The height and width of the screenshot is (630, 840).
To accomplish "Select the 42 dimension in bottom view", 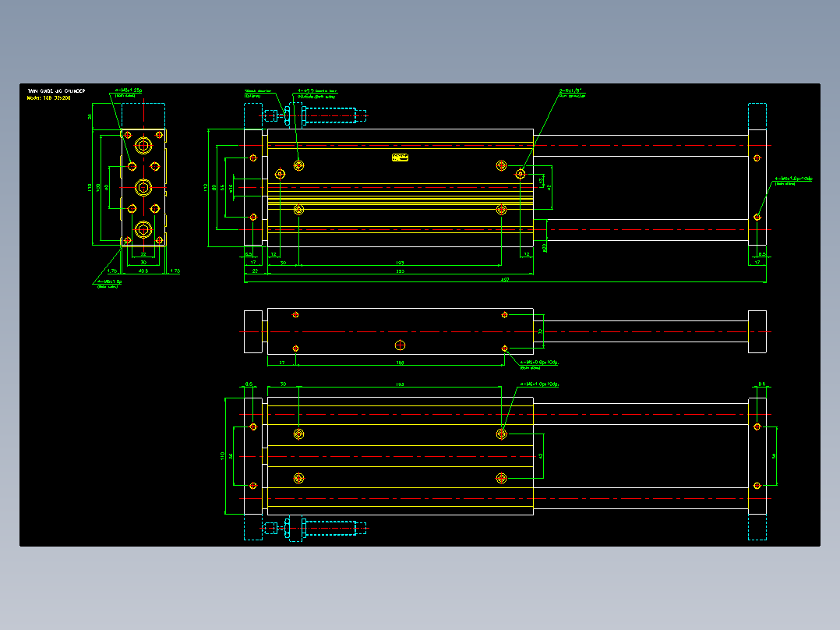I will tap(541, 456).
